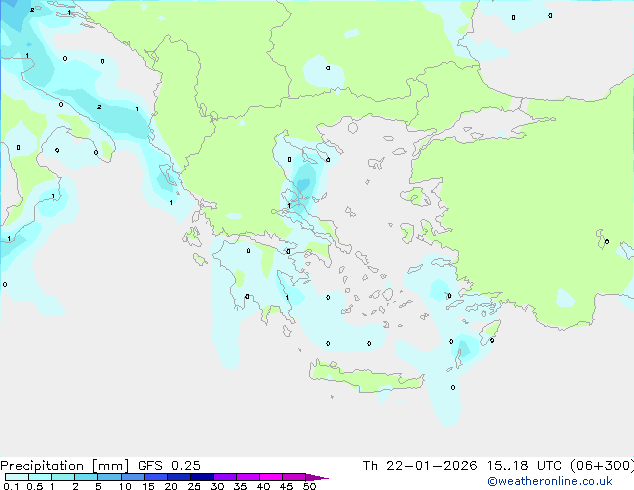
Task: Click the '0.5' legend scale label
Action: pyautogui.click(x=34, y=486)
